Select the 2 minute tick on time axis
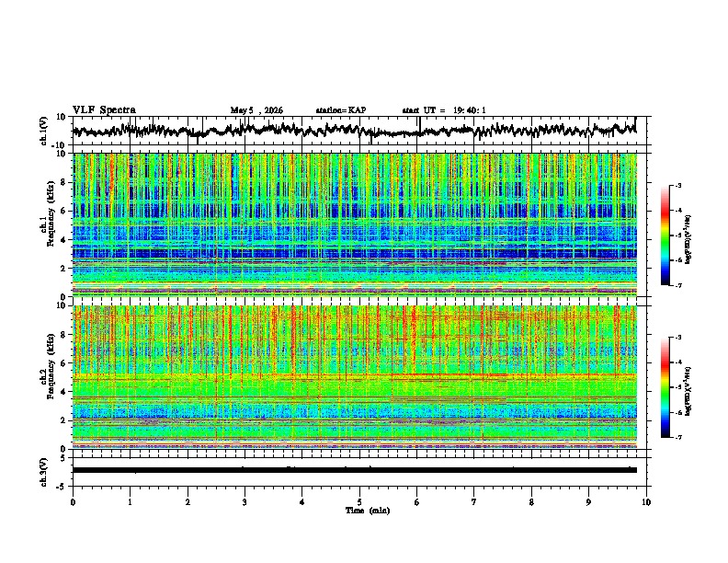Screen dimensions: 728x563 [x=188, y=502]
